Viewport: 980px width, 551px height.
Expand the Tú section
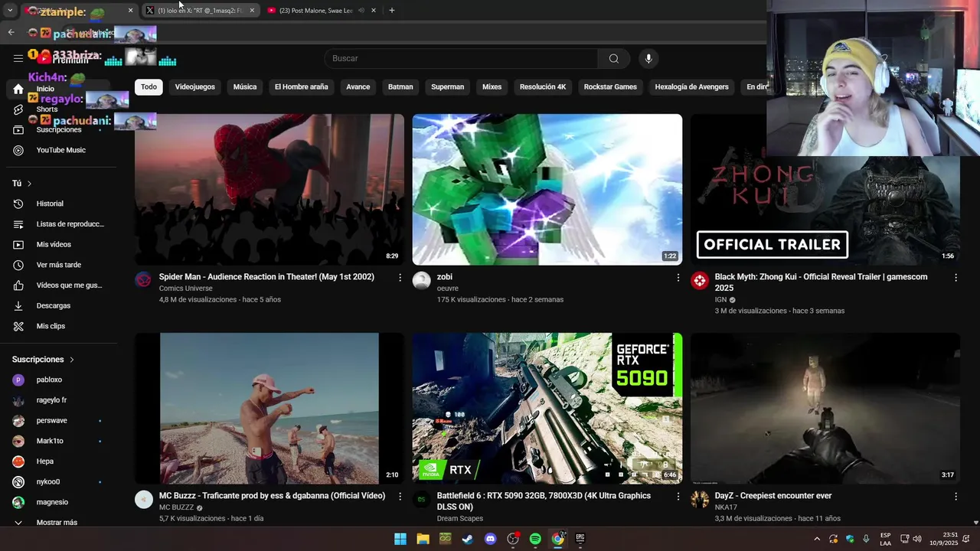(x=21, y=184)
